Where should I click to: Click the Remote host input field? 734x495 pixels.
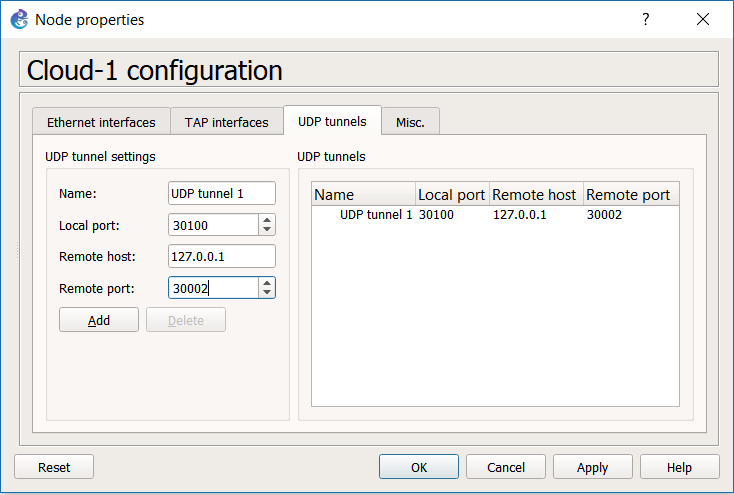222,256
